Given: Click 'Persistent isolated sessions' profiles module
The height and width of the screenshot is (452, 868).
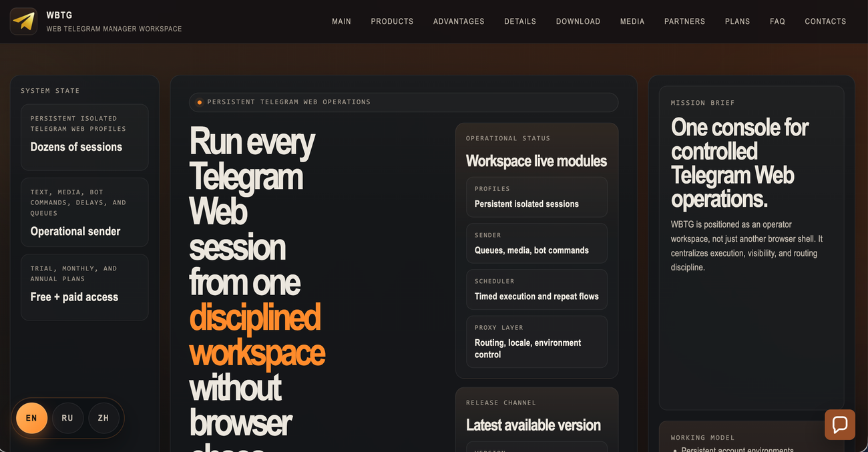Looking at the screenshot, I should pyautogui.click(x=537, y=197).
